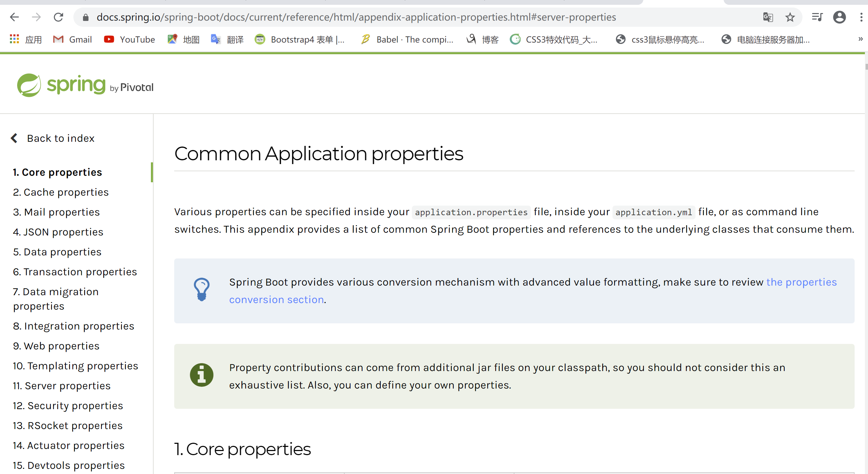Open the Chrome profile avatar
Screen dimensions: 868x474
839,17
